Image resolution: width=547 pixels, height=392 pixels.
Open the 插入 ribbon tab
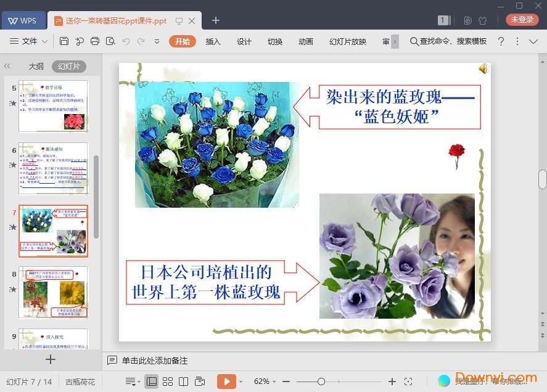(213, 41)
